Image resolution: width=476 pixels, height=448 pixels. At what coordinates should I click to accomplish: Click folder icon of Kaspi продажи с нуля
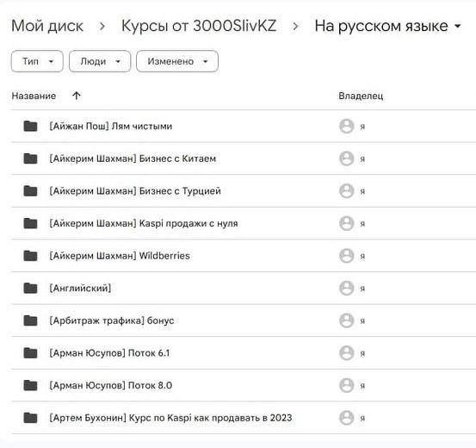point(30,223)
